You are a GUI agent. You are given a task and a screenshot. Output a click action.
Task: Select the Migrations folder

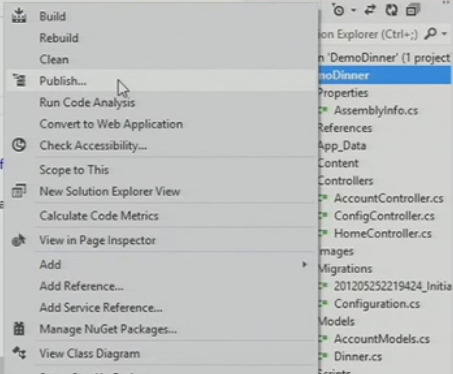(x=346, y=269)
